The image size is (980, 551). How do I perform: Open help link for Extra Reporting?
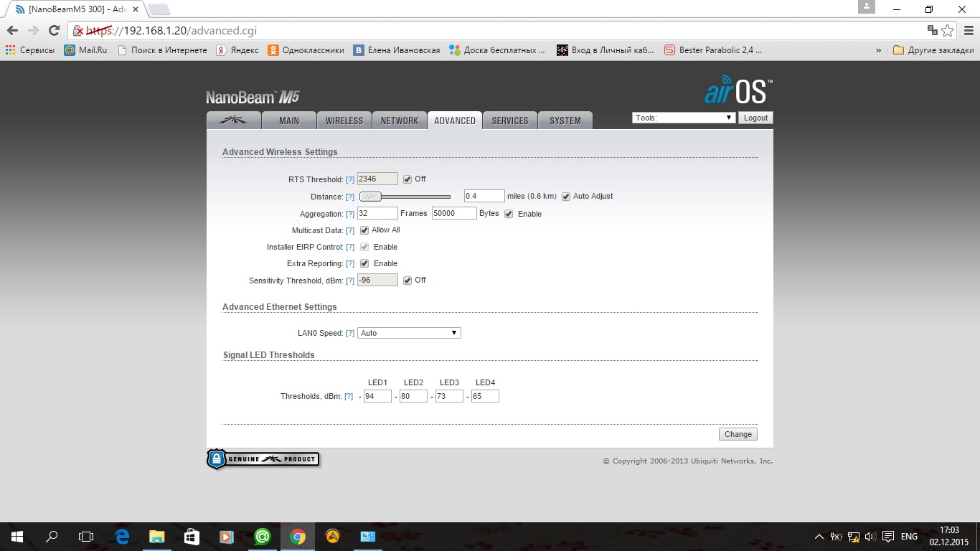click(x=350, y=263)
